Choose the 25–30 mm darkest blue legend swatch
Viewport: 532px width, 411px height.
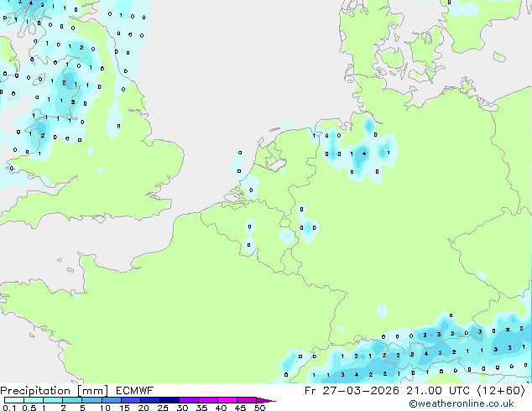170,400
